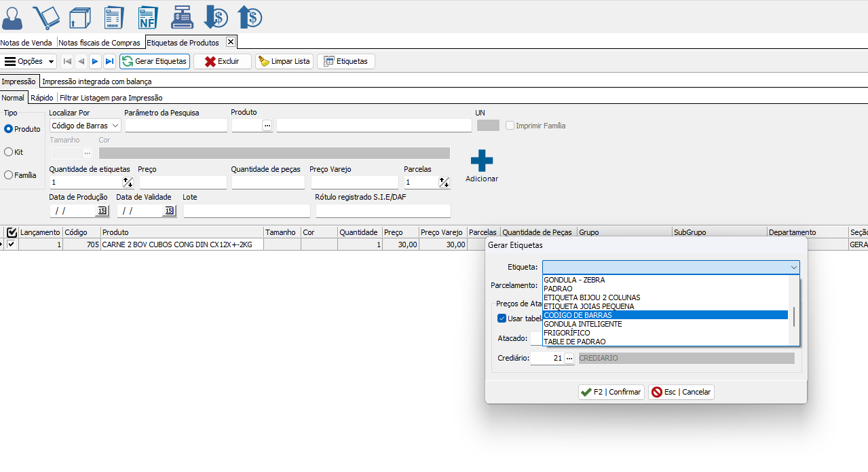Image resolution: width=868 pixels, height=472 pixels.
Task: Select the Rápido sub-tab
Action: click(42, 98)
